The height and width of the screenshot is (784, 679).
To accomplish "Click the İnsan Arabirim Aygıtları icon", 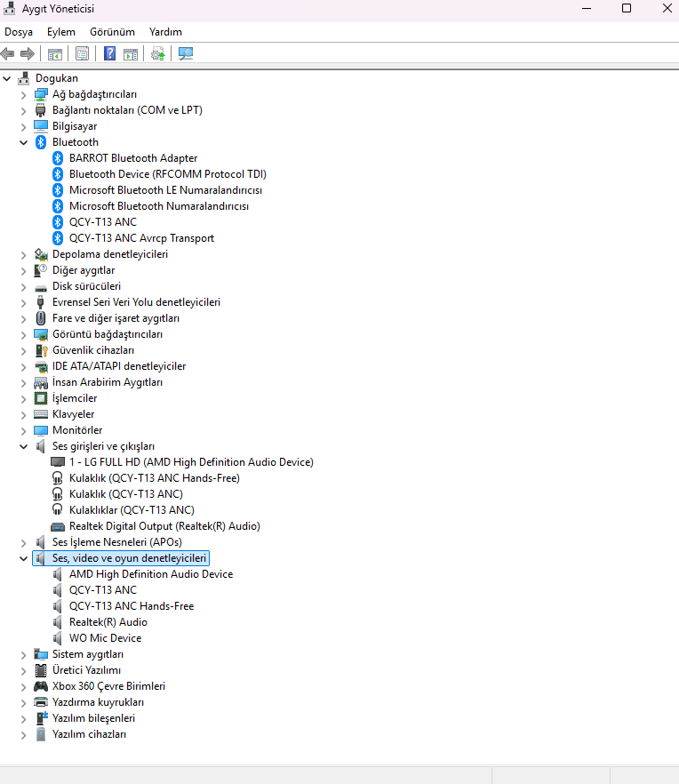I will 41,382.
